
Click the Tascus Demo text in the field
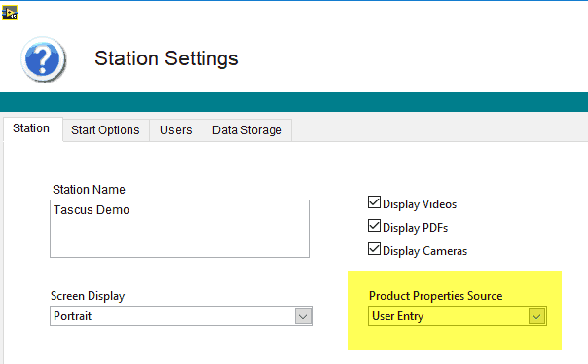point(92,210)
